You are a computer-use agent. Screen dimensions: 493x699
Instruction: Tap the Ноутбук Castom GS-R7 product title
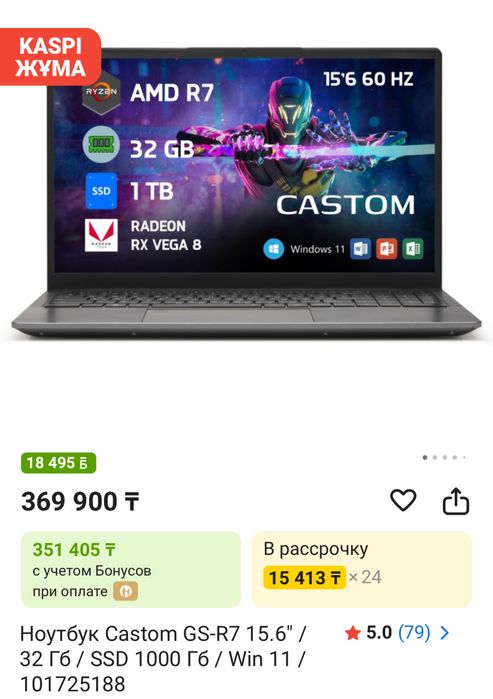[163, 658]
